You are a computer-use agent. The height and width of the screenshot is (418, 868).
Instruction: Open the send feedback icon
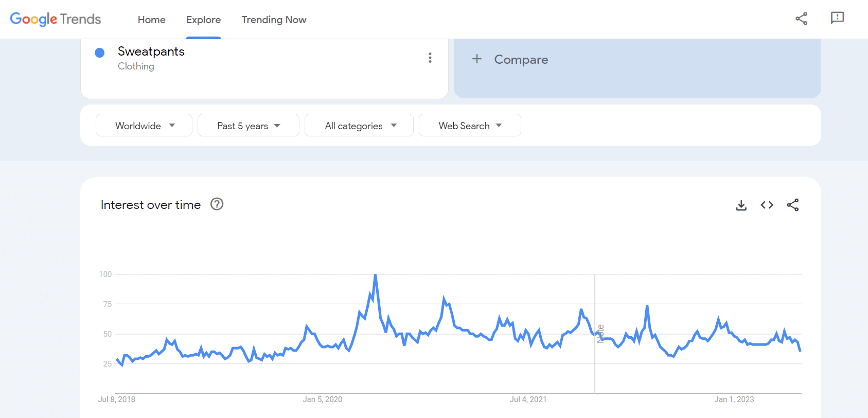tap(837, 18)
